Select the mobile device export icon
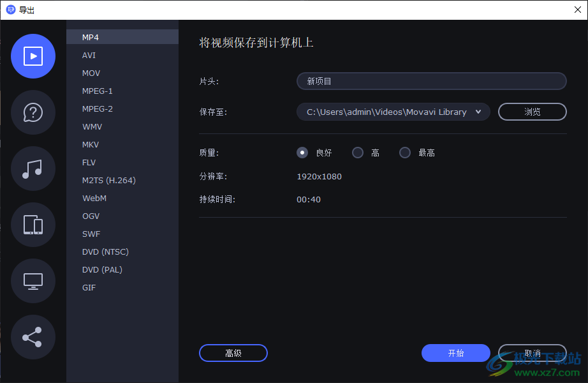 pyautogui.click(x=33, y=225)
